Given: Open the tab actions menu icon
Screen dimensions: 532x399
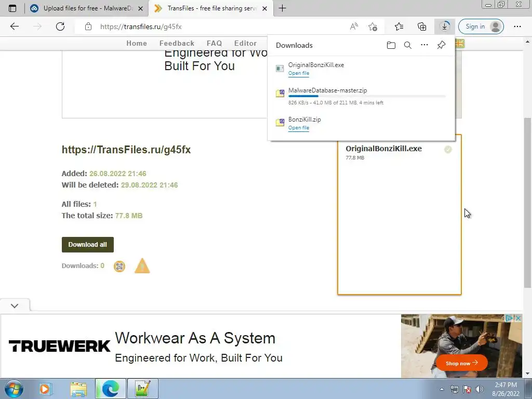Looking at the screenshot, I should coord(12,8).
